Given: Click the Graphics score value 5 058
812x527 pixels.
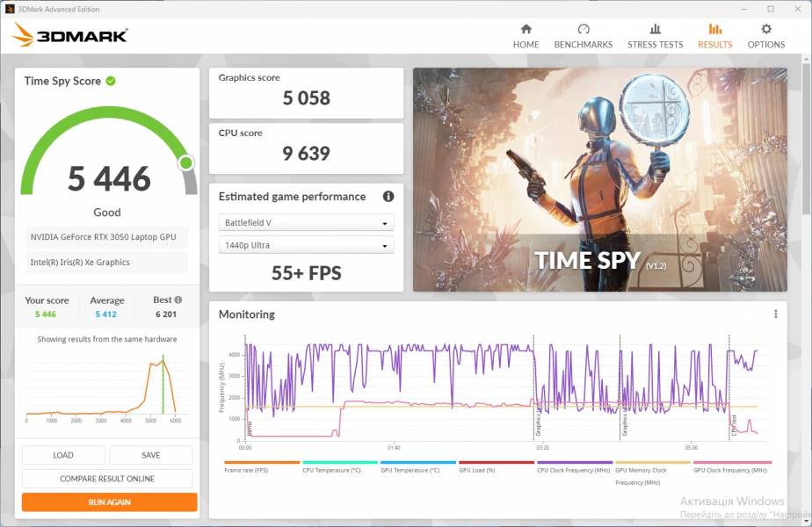Looking at the screenshot, I should point(306,97).
